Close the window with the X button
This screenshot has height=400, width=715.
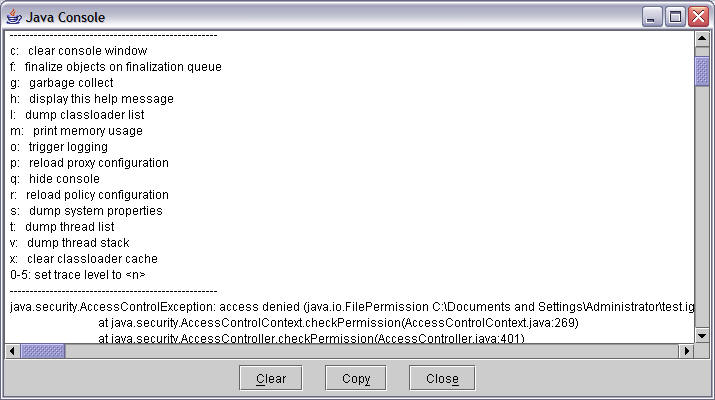[697, 17]
